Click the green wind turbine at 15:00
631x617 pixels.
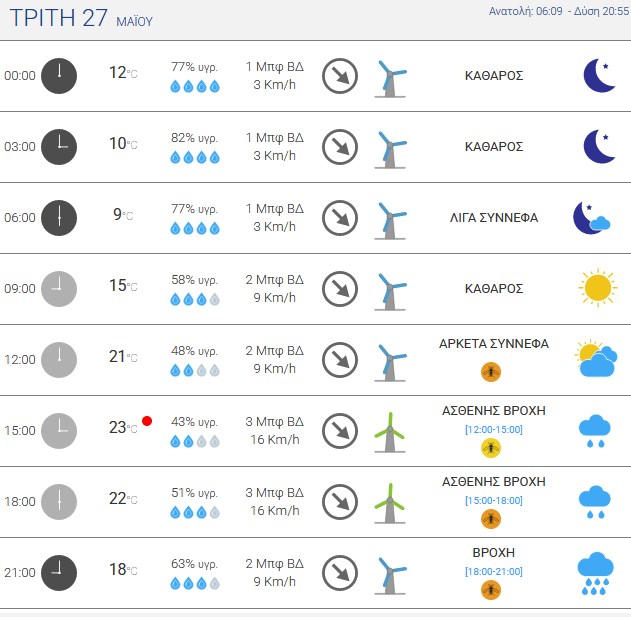tap(390, 432)
